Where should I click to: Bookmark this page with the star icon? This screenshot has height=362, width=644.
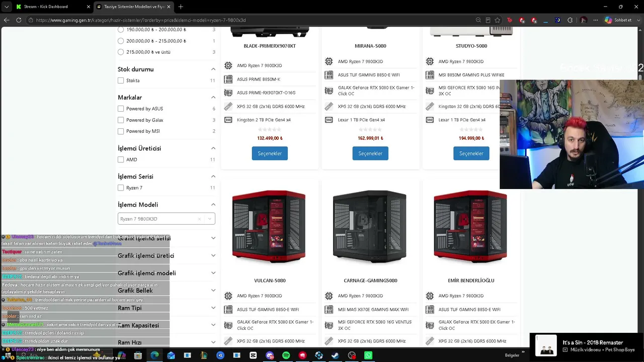[497, 20]
